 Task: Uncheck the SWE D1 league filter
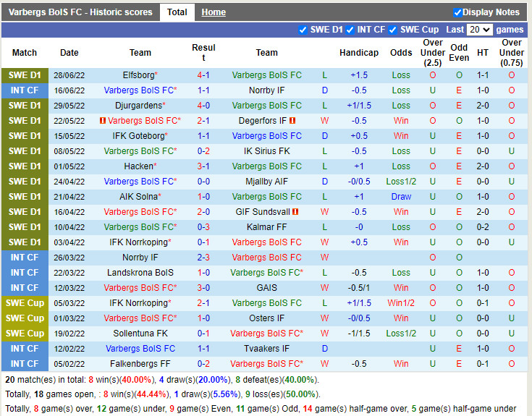tap(303, 30)
